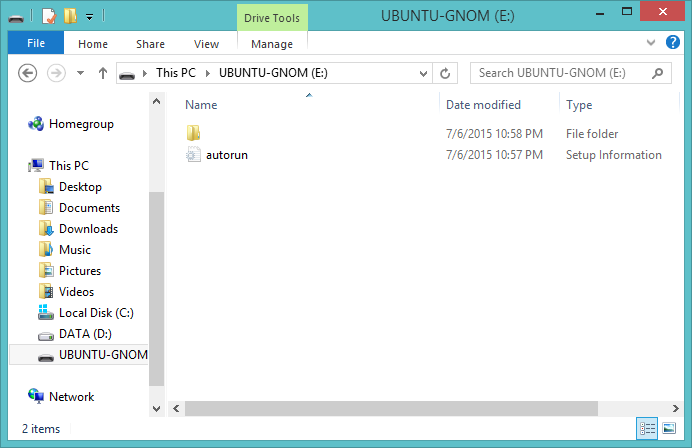Click the drive icon in address bar
This screenshot has width=692, height=448.
(127, 75)
